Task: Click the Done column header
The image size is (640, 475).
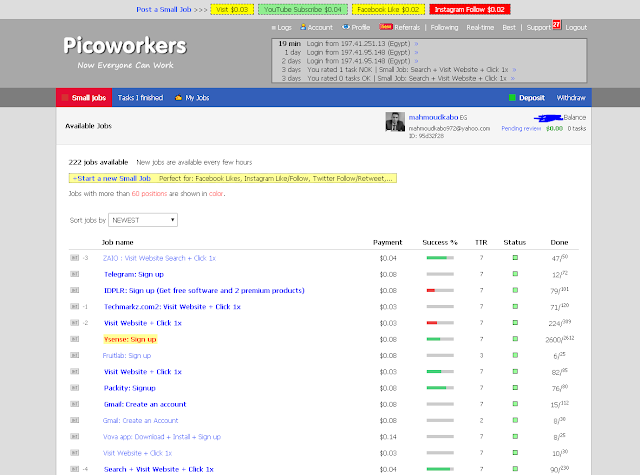Action: 559,242
